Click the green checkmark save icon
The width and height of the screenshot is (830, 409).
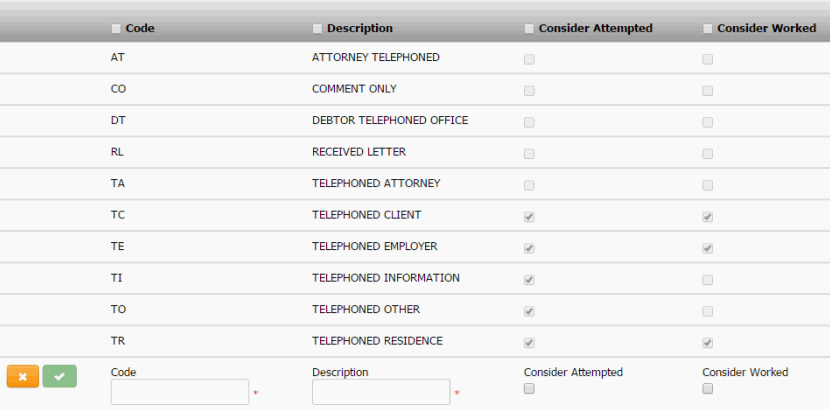click(59, 376)
